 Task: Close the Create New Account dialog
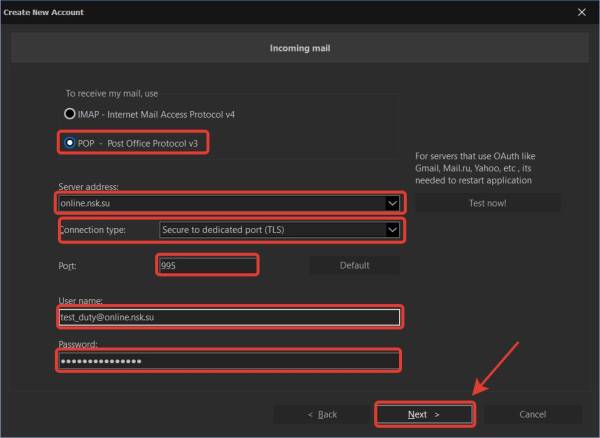(x=582, y=12)
